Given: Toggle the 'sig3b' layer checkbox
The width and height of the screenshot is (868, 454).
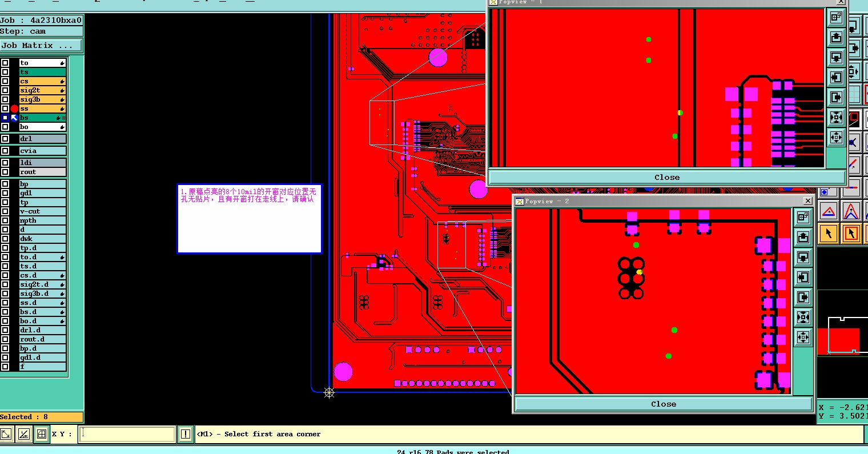Looking at the screenshot, I should (5, 99).
